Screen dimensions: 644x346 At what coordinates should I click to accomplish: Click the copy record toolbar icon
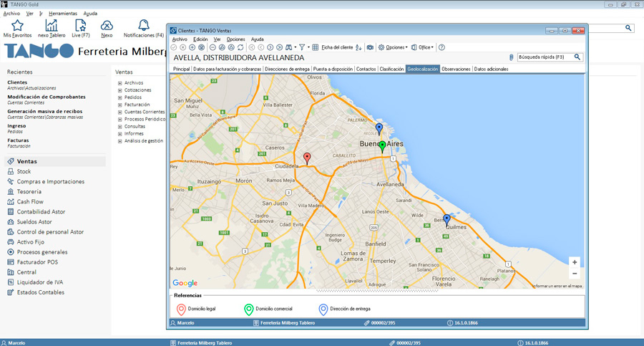(201, 47)
